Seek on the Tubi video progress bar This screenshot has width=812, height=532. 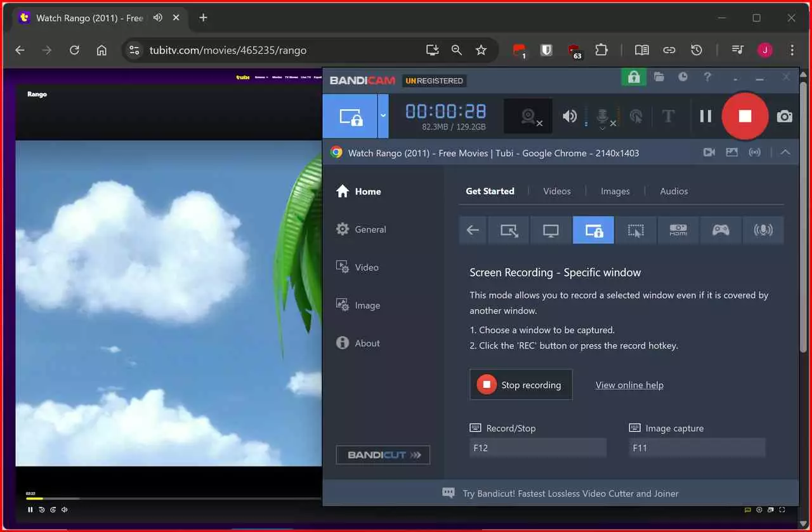pos(173,498)
